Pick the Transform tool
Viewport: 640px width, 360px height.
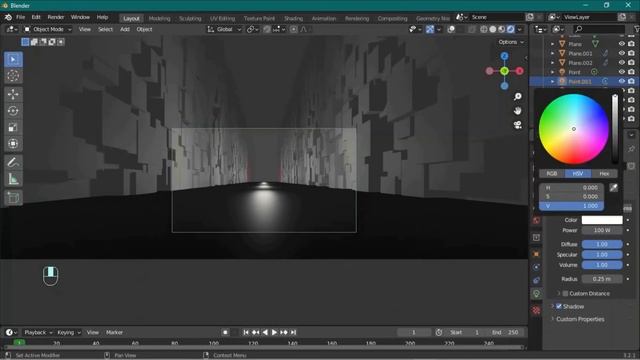[13, 144]
